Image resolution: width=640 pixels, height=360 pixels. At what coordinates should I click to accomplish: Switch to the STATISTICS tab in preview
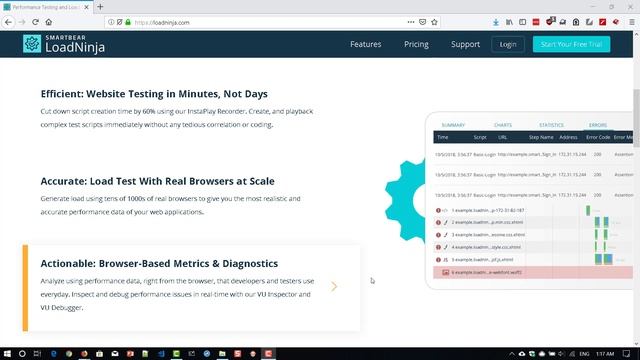[x=551, y=125]
